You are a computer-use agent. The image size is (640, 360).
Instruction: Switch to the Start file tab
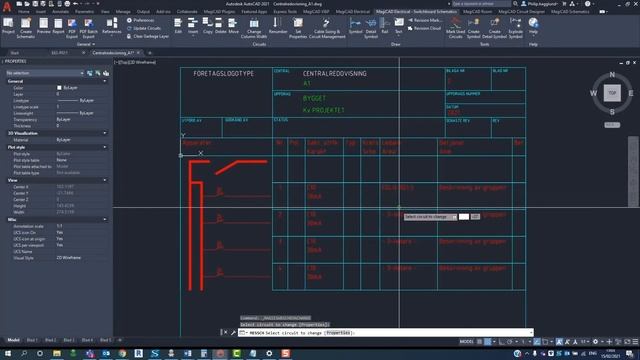coord(15,53)
